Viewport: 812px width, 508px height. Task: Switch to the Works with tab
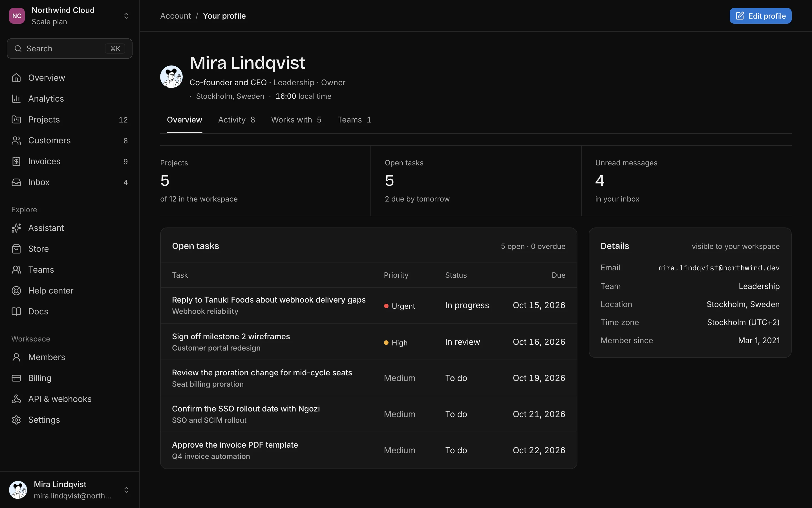(x=296, y=120)
